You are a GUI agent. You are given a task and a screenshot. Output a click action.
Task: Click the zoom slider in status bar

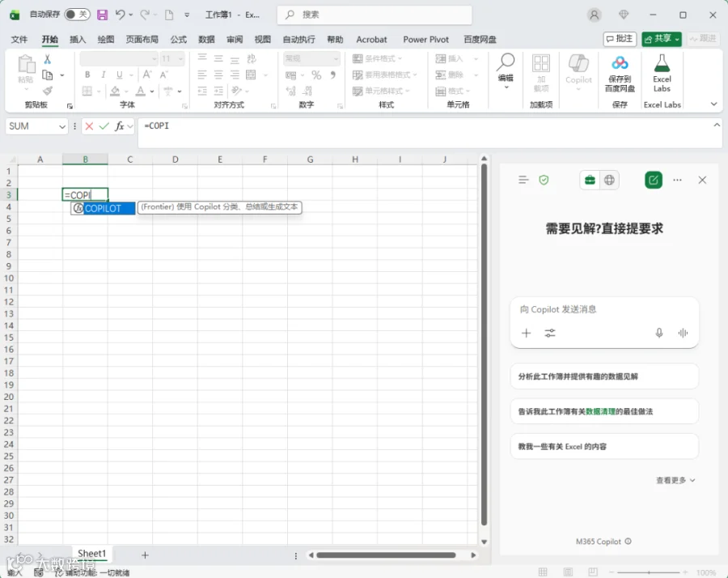pyautogui.click(x=648, y=572)
